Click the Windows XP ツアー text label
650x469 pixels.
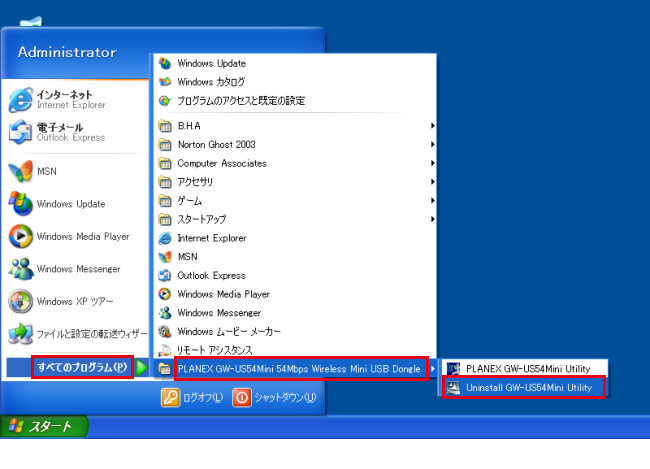click(x=75, y=301)
